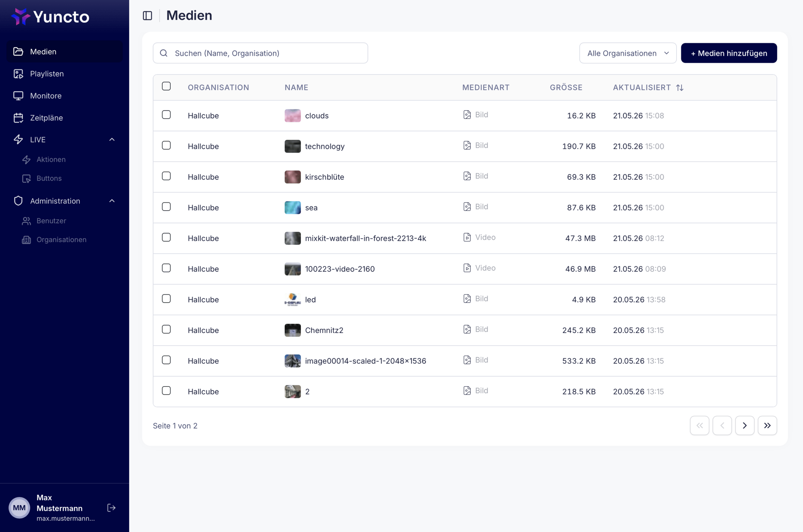Toggle the select-all checkbox in table header
The width and height of the screenshot is (803, 532).
click(x=166, y=86)
